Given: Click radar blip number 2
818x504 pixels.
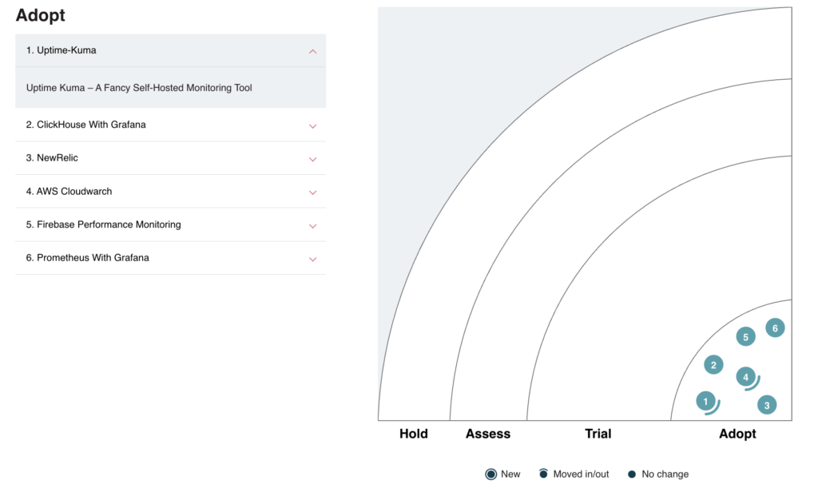Looking at the screenshot, I should click(x=713, y=365).
